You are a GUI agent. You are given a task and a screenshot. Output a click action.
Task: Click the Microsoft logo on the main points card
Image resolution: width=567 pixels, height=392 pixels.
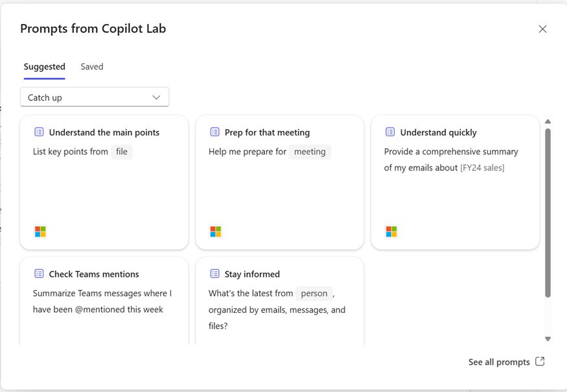[x=40, y=231]
